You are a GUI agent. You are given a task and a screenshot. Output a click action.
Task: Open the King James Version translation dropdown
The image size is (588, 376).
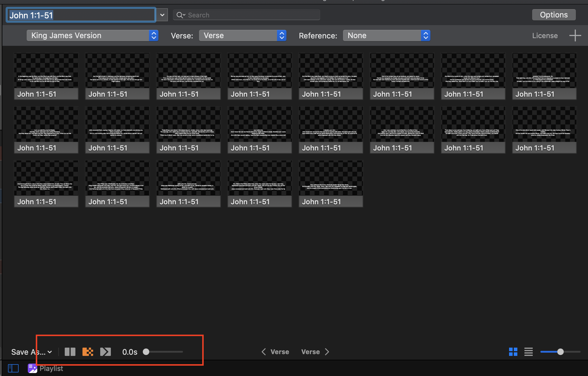pos(93,35)
